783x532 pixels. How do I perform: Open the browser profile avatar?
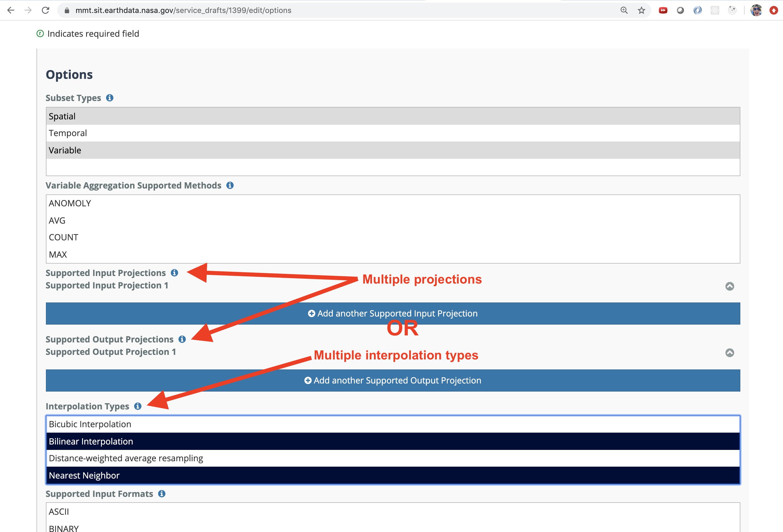(x=756, y=11)
